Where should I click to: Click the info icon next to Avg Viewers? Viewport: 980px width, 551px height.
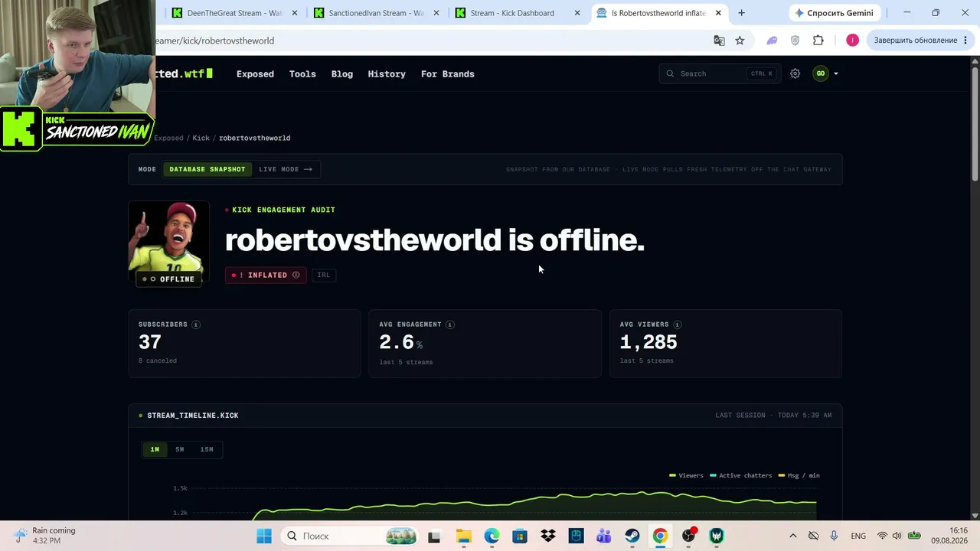[x=677, y=324]
